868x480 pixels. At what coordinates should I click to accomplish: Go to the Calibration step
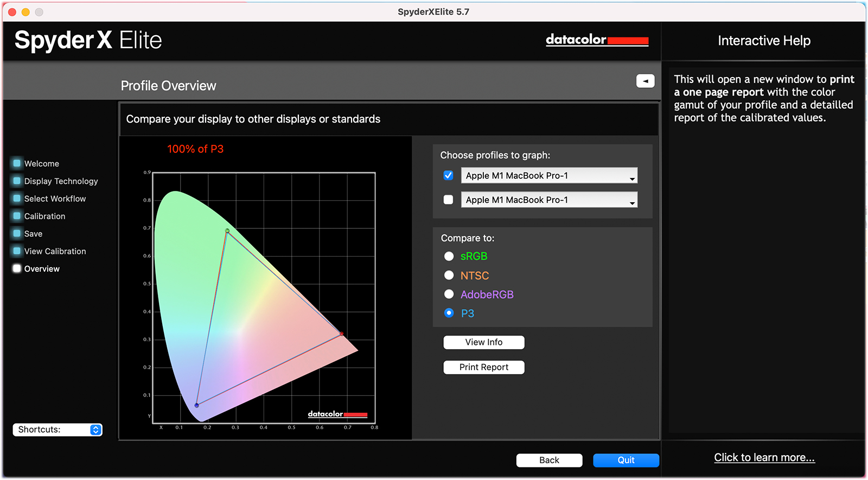tap(45, 216)
